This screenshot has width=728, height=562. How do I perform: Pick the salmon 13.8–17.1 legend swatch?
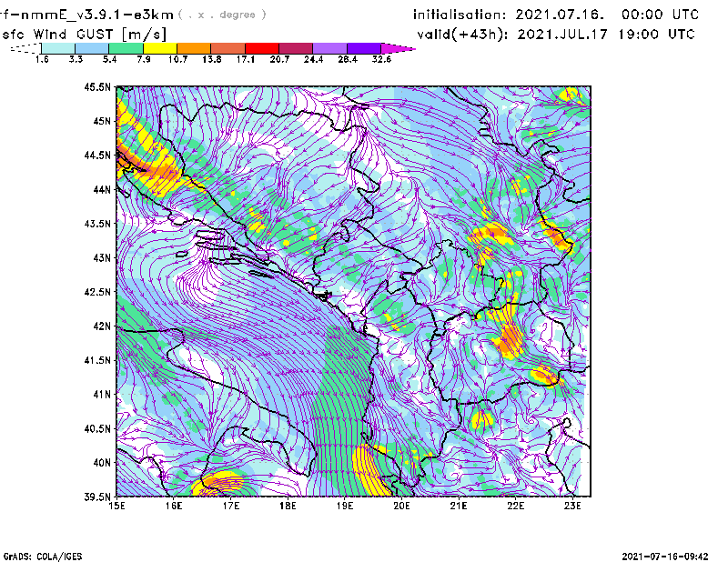pyautogui.click(x=228, y=48)
